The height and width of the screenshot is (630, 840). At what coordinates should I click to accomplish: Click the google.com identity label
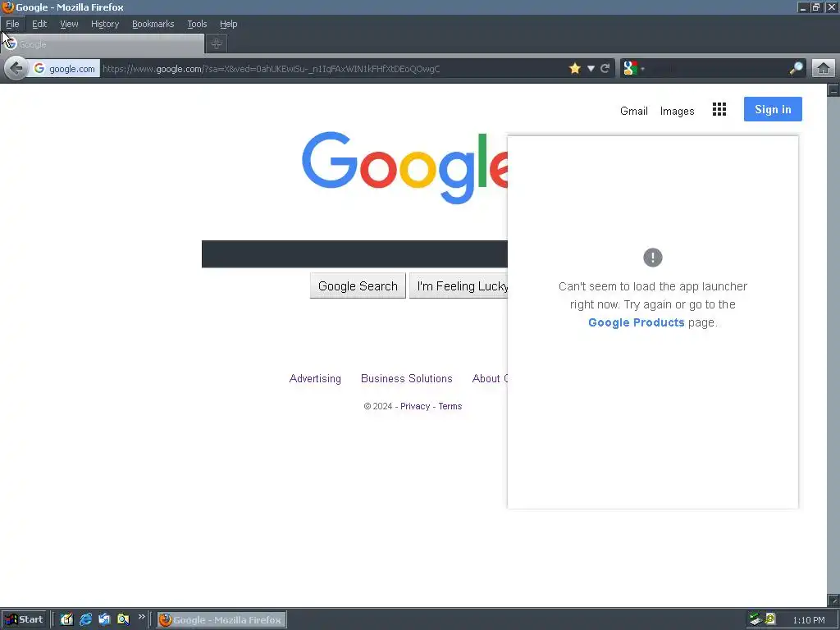point(72,69)
